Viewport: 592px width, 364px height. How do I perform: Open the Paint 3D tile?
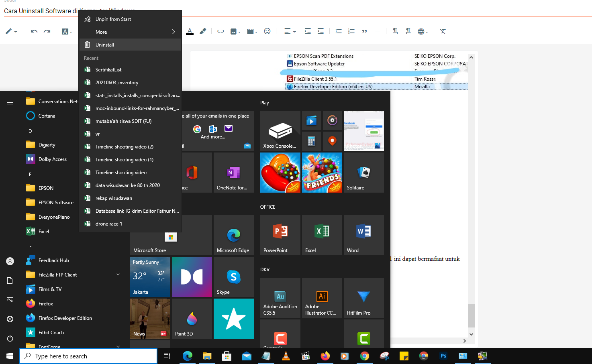(x=192, y=319)
